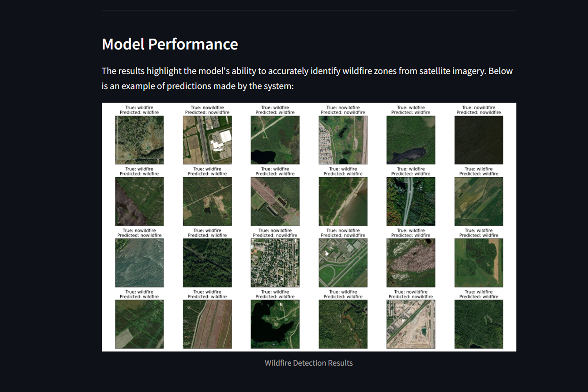Image resolution: width=588 pixels, height=392 pixels.
Task: Select thumbnail showing curved highway interchange ramp
Action: 343,263
